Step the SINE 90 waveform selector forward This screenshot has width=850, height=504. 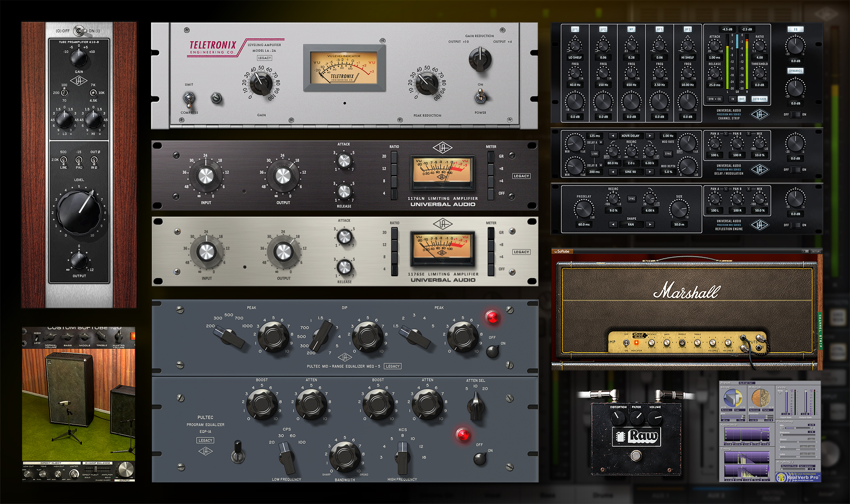(650, 172)
